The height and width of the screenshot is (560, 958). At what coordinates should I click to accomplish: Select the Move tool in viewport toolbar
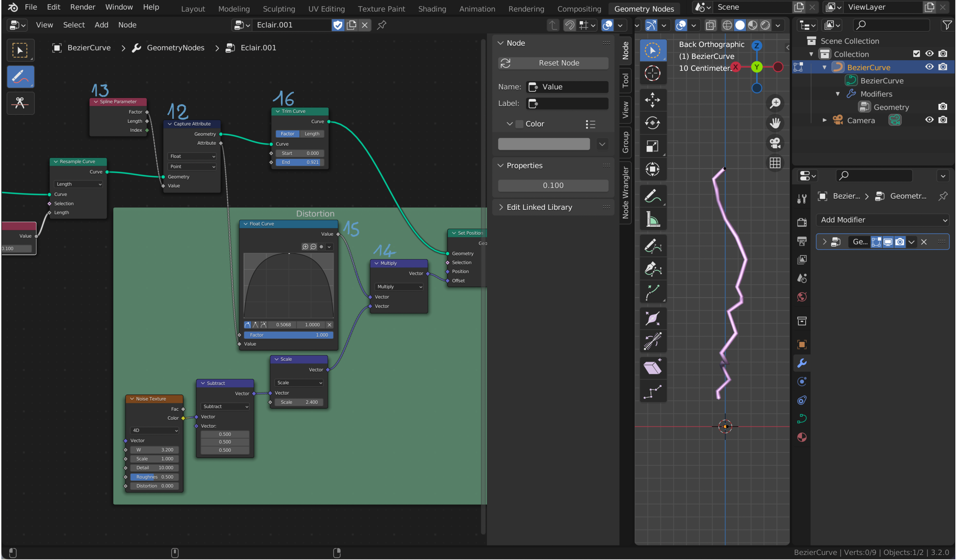653,100
